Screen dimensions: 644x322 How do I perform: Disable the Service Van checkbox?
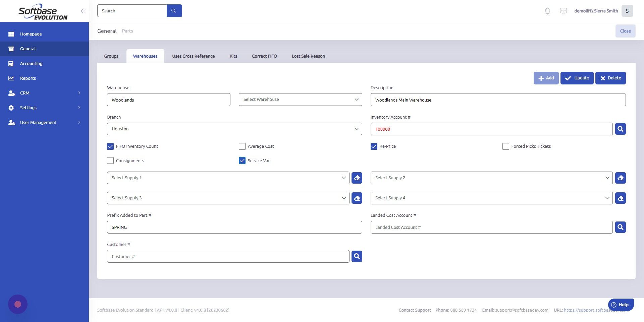(x=242, y=160)
